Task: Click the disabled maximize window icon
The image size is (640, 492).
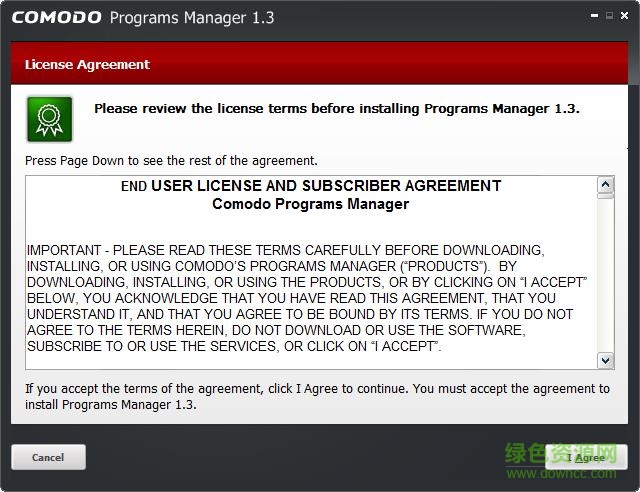Action: click(x=609, y=16)
